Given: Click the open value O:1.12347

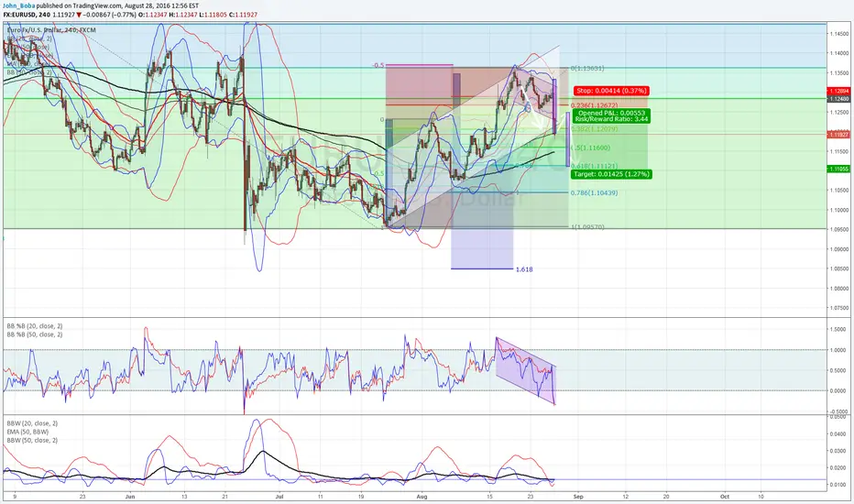Looking at the screenshot, I should (152, 14).
